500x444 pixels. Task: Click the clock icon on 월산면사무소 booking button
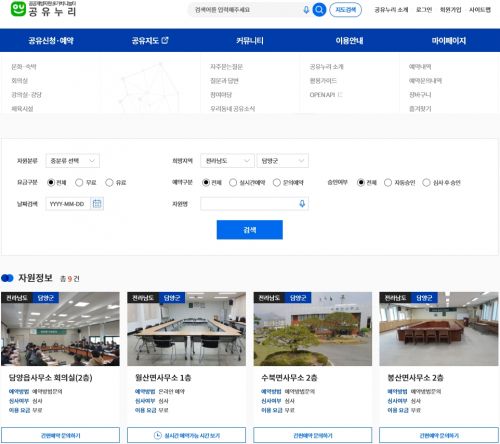click(157, 435)
